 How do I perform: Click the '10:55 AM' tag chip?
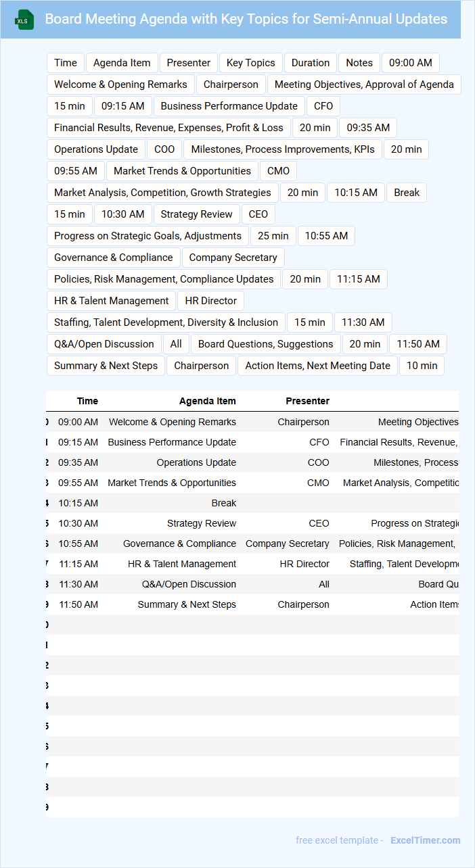point(326,236)
